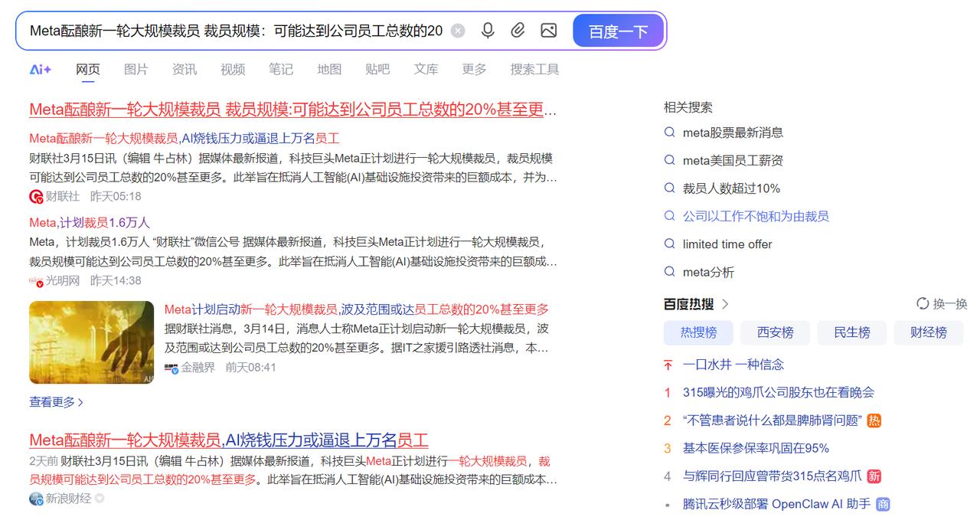This screenshot has height=517, width=980.
Task: Select the 热搜榜 hot list tab
Action: pos(698,332)
